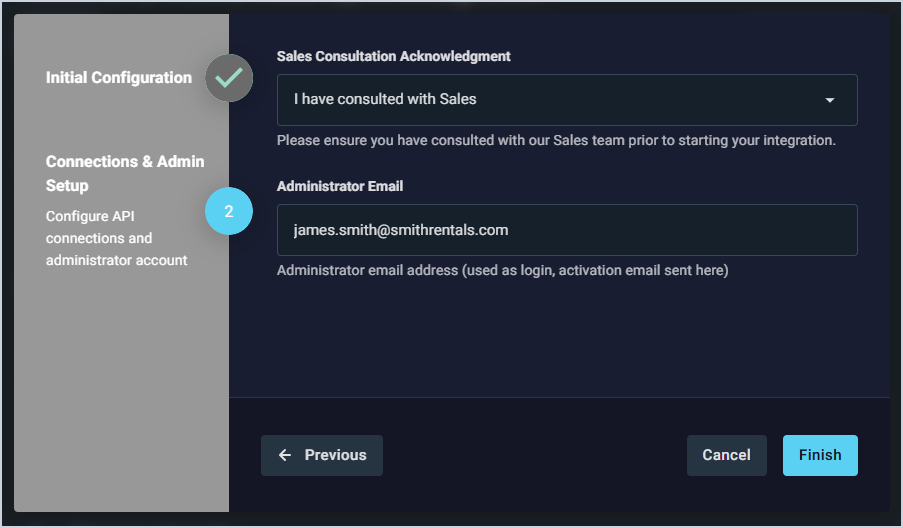Click the step 2 circle indicator
The height and width of the screenshot is (528, 903).
click(x=229, y=212)
